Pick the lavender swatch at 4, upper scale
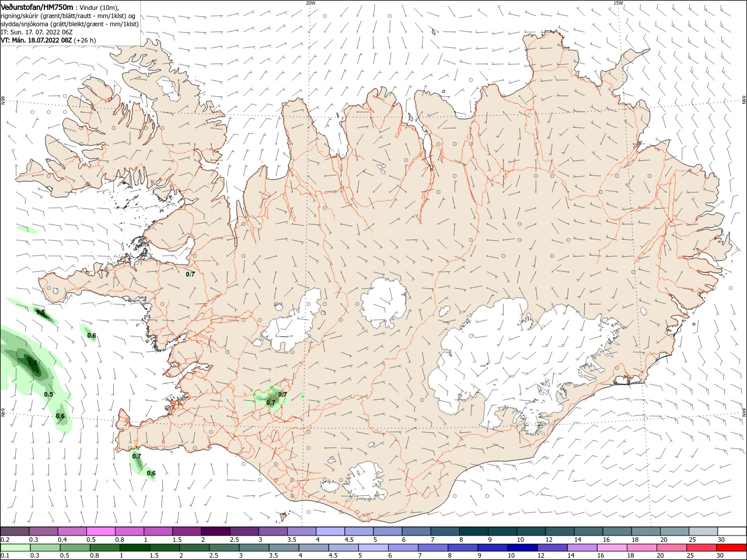The height and width of the screenshot is (560, 747). (x=330, y=531)
